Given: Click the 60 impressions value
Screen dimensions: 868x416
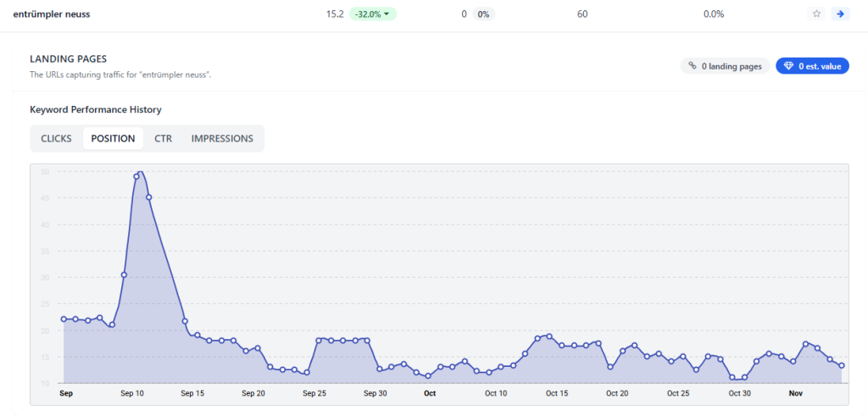Looking at the screenshot, I should (582, 14).
